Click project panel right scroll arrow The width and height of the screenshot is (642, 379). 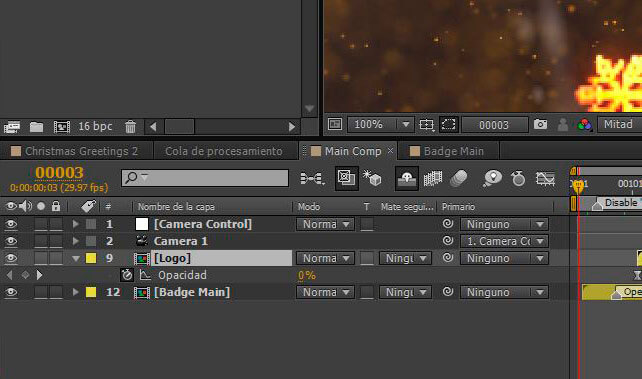292,127
